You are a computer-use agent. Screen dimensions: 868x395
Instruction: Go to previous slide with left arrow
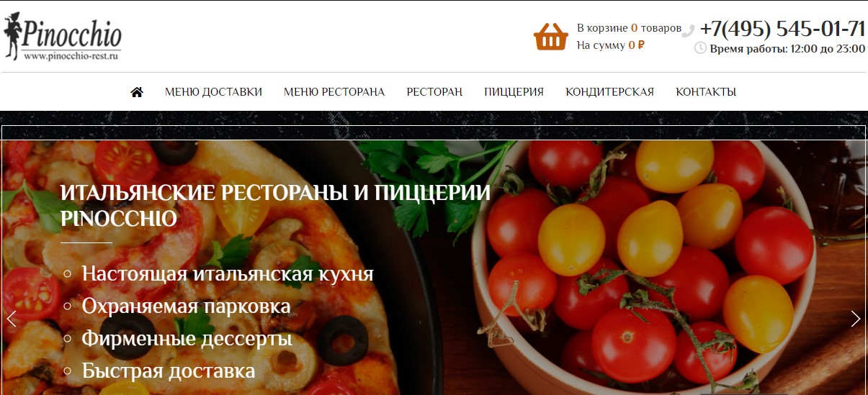pos(12,319)
